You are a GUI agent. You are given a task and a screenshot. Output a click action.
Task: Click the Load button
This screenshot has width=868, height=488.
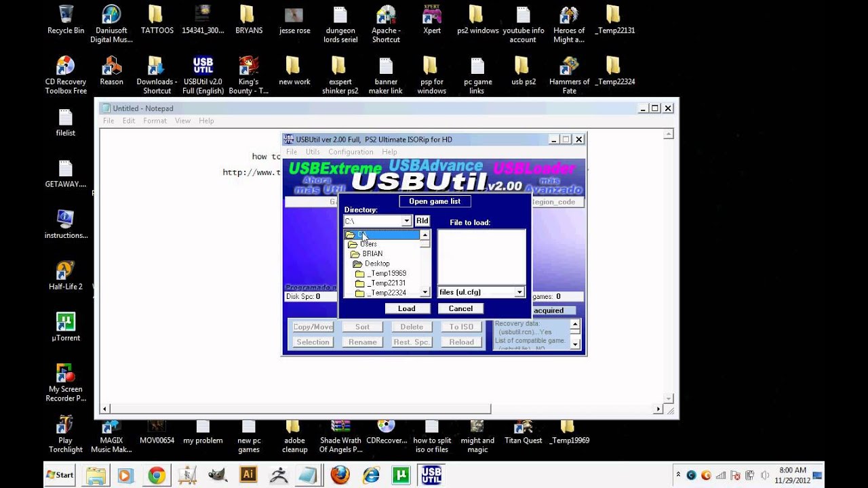click(407, 308)
